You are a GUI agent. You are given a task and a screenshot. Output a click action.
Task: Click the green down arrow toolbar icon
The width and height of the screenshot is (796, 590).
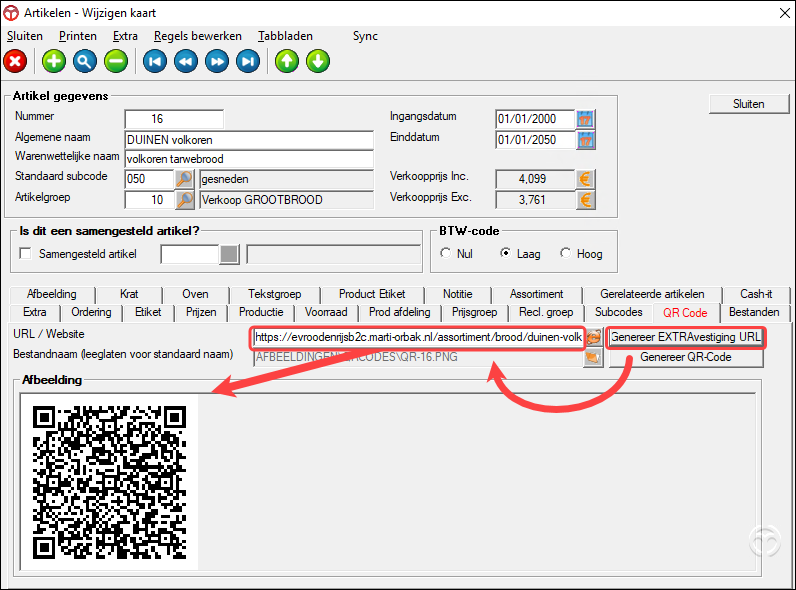tap(318, 61)
